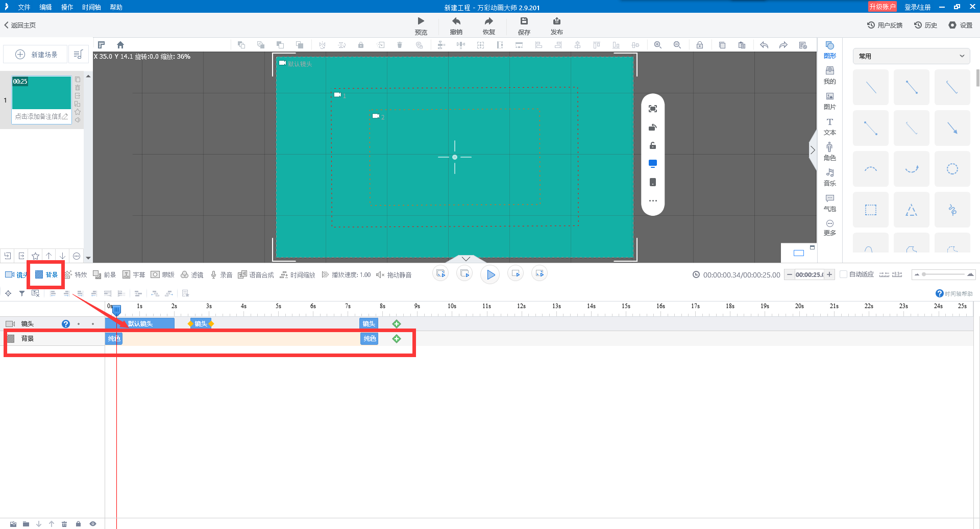
Task: Open 设置 settings
Action: click(x=960, y=25)
